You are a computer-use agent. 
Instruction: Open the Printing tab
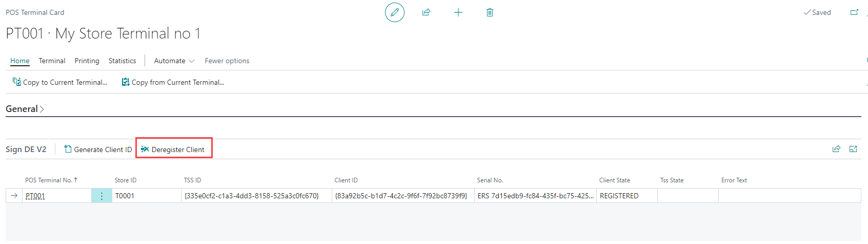pyautogui.click(x=87, y=61)
